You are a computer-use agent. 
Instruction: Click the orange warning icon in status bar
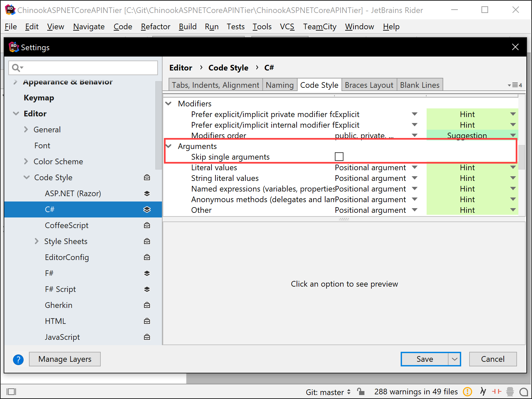[x=467, y=392]
